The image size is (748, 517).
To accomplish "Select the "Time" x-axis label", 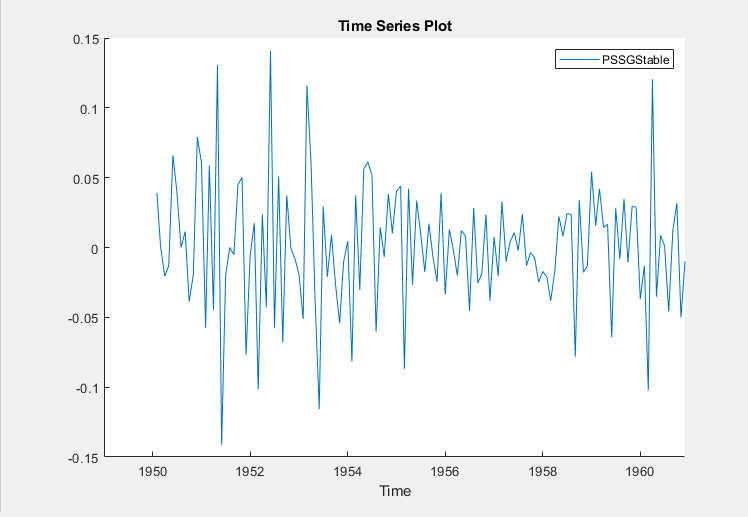I will pos(394,491).
